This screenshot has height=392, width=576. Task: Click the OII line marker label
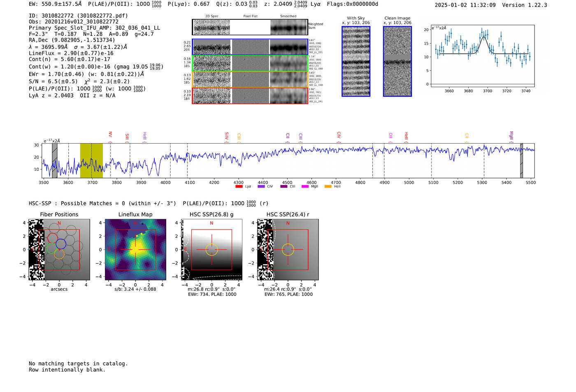point(390,136)
